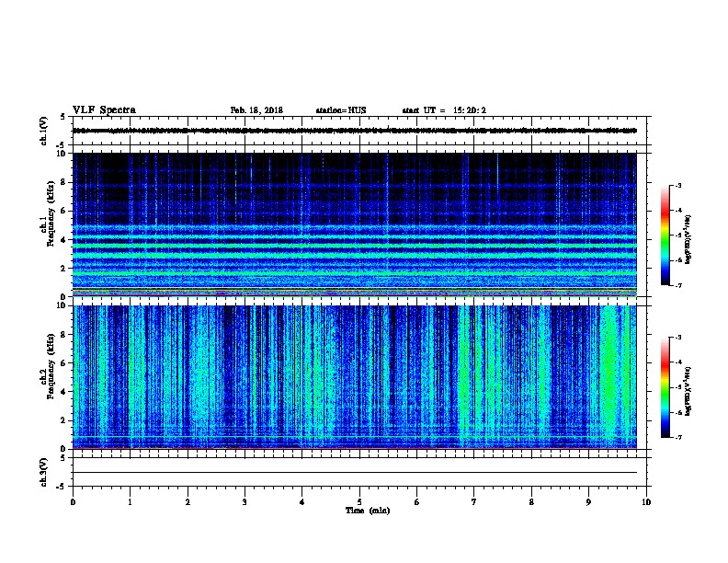Click time axis tick label '9'
728x563 pixels.
[x=588, y=502]
